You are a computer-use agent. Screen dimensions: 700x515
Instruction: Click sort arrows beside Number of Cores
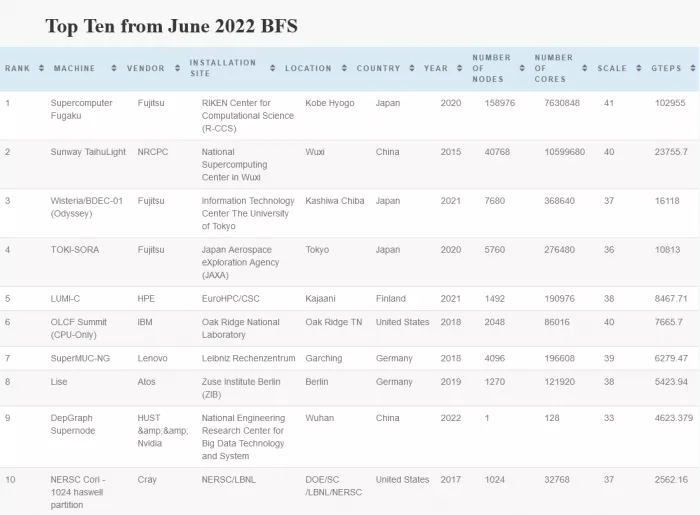(x=584, y=68)
